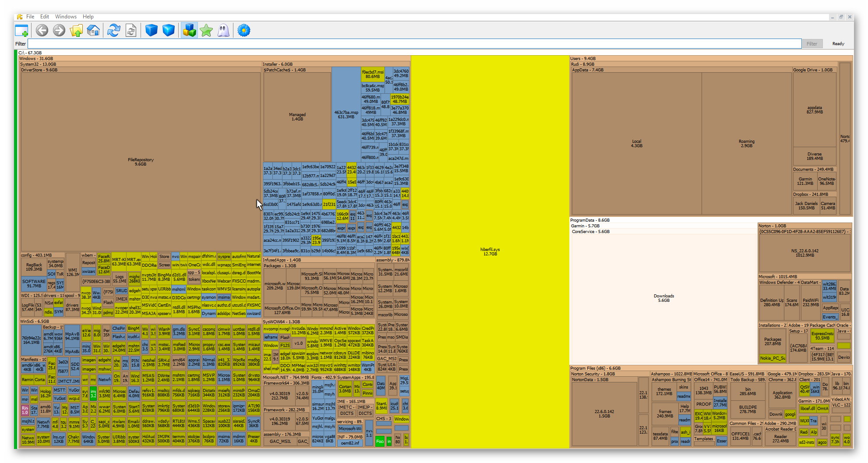Click the new window icon with plus
Screen dimensions: 868x463
[x=22, y=31]
